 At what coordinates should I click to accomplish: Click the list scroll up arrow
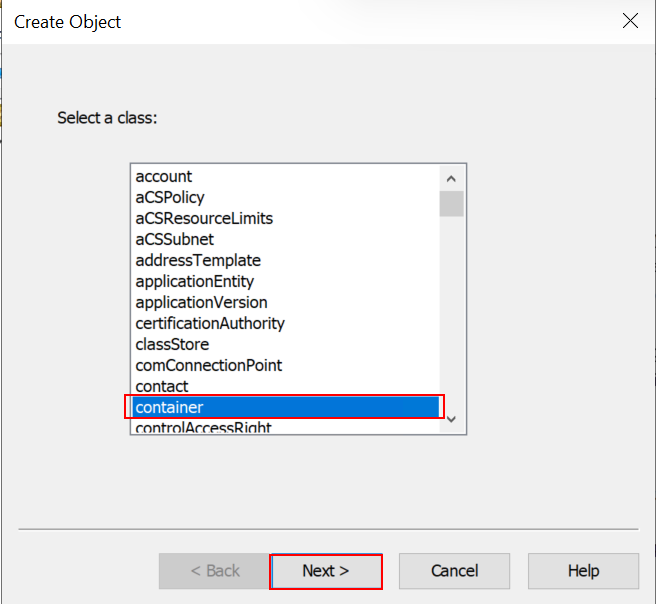tap(451, 177)
